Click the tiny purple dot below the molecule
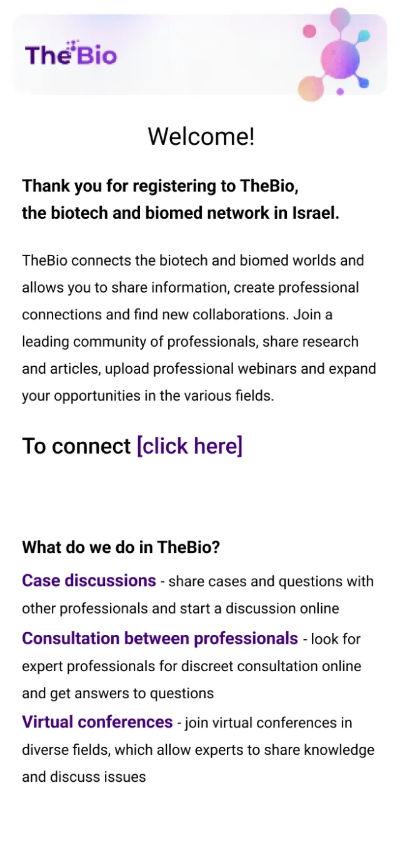This screenshot has height=868, width=400. tap(340, 91)
